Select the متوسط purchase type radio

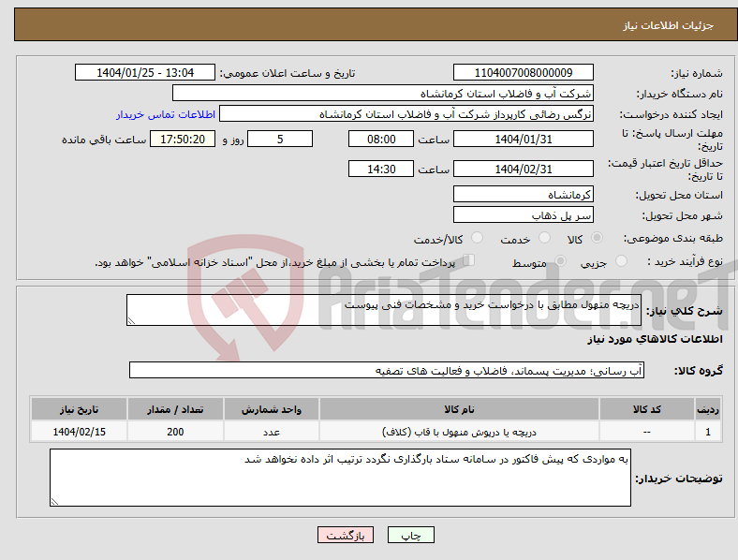[560, 261]
